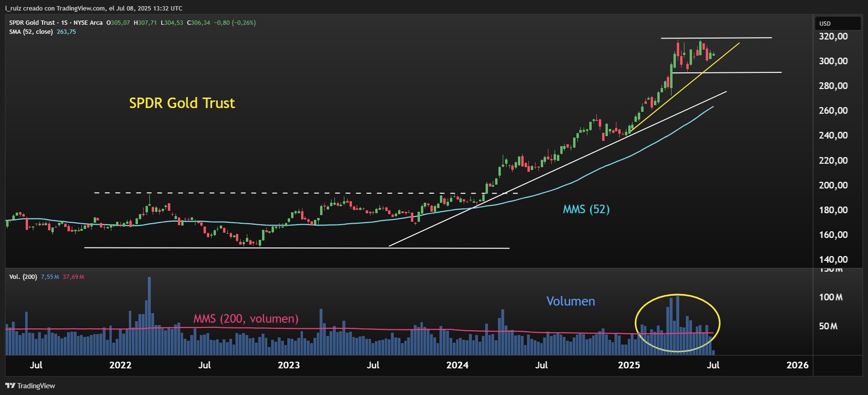The image size is (868, 395).
Task: Click the 260,00 price axis label
Action: click(x=833, y=110)
